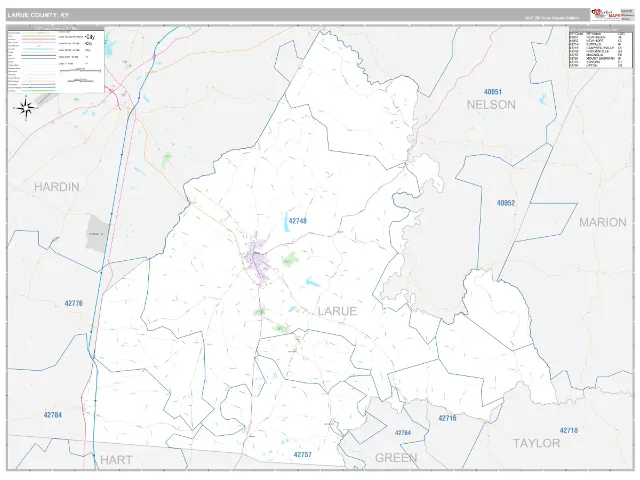Click ZIP code 42764 label
Viewport: 640px width, 480px height.
pyautogui.click(x=403, y=433)
